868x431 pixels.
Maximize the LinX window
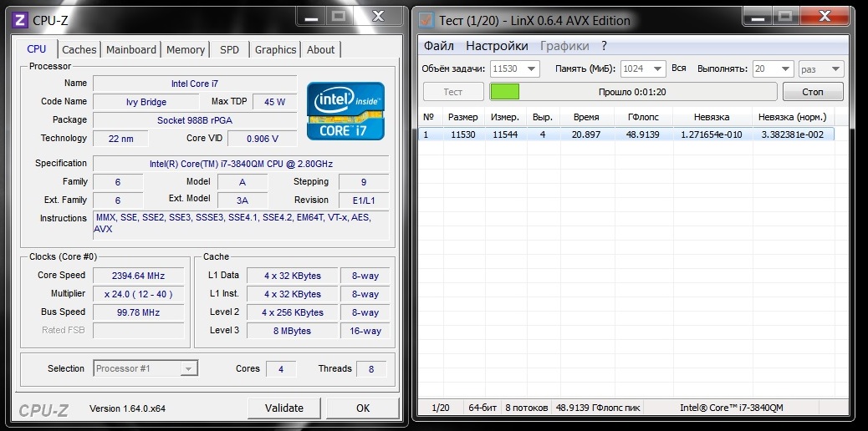pyautogui.click(x=785, y=16)
